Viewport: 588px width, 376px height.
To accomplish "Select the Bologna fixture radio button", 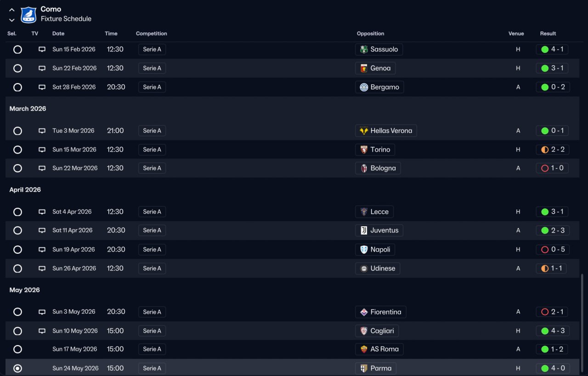I will tap(17, 168).
